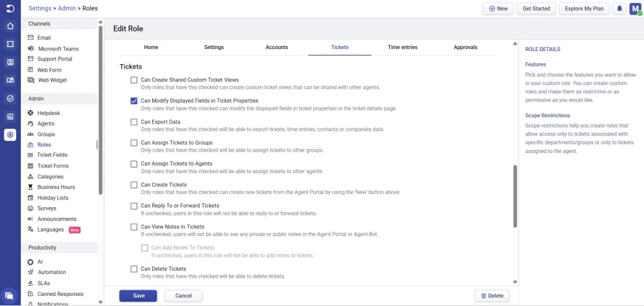
Task: Click the Web Form icon
Action: pyautogui.click(x=30, y=69)
